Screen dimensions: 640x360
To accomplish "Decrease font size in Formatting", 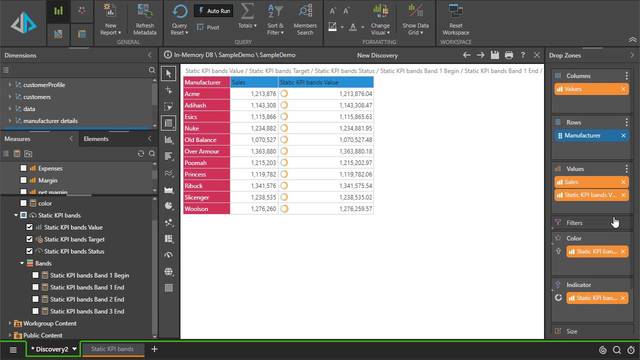I will pos(346,11).
